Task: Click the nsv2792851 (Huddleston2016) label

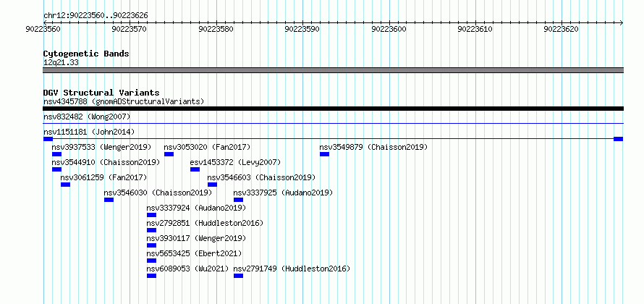Action: [205, 223]
